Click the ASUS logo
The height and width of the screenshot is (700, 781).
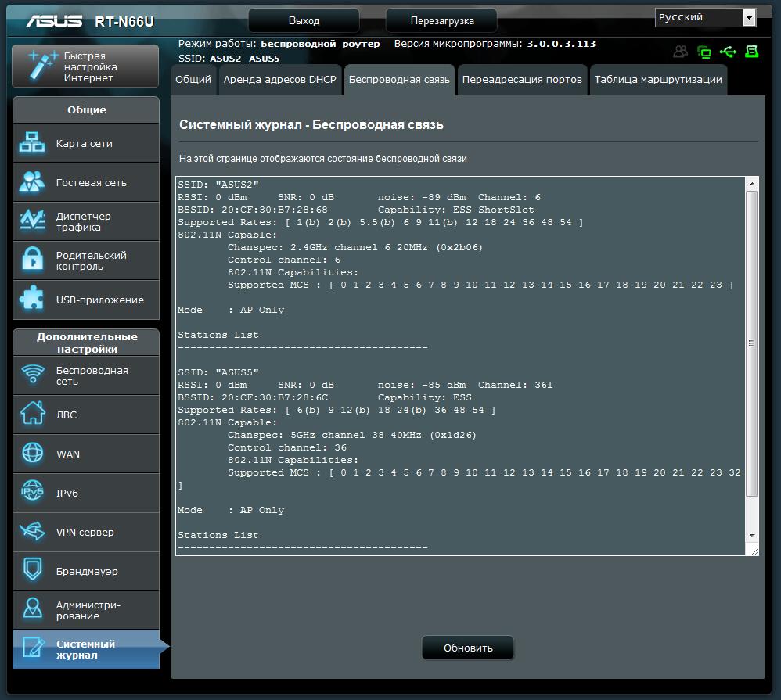tap(54, 21)
